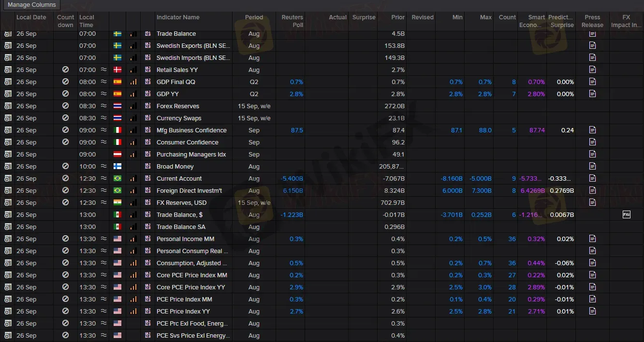Screen dimensions: 644x342
Task: Click the Manage Columns button
Action: pyautogui.click(x=32, y=5)
